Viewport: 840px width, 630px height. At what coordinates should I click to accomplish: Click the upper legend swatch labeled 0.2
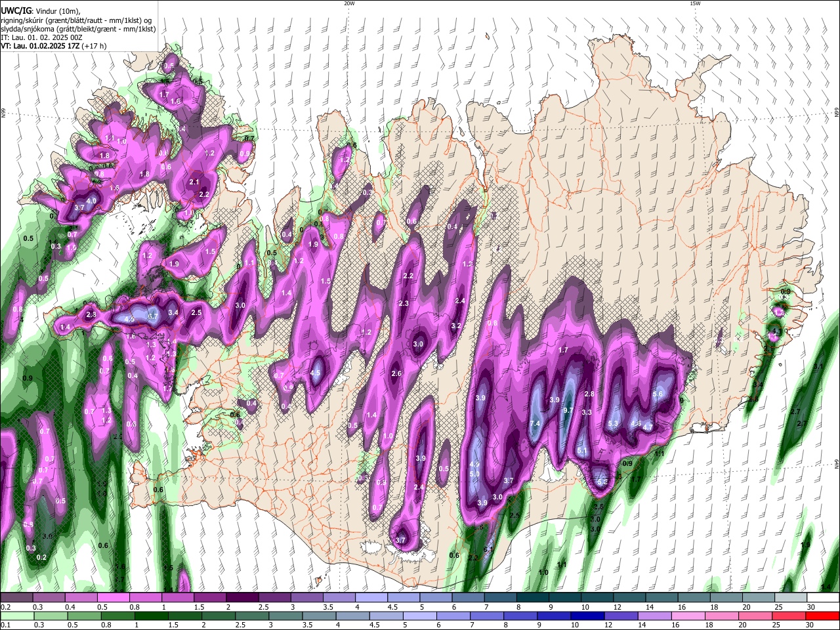16,598
